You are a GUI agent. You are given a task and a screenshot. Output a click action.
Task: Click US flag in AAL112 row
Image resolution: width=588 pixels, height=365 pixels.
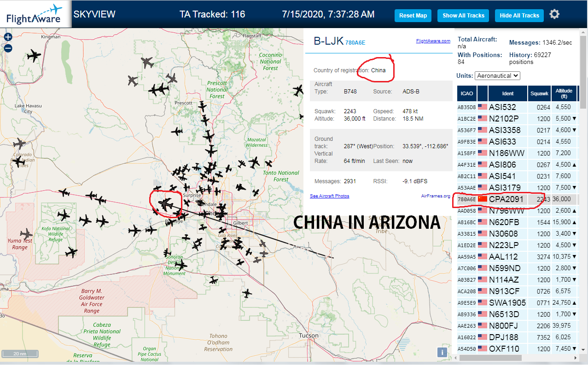(483, 256)
